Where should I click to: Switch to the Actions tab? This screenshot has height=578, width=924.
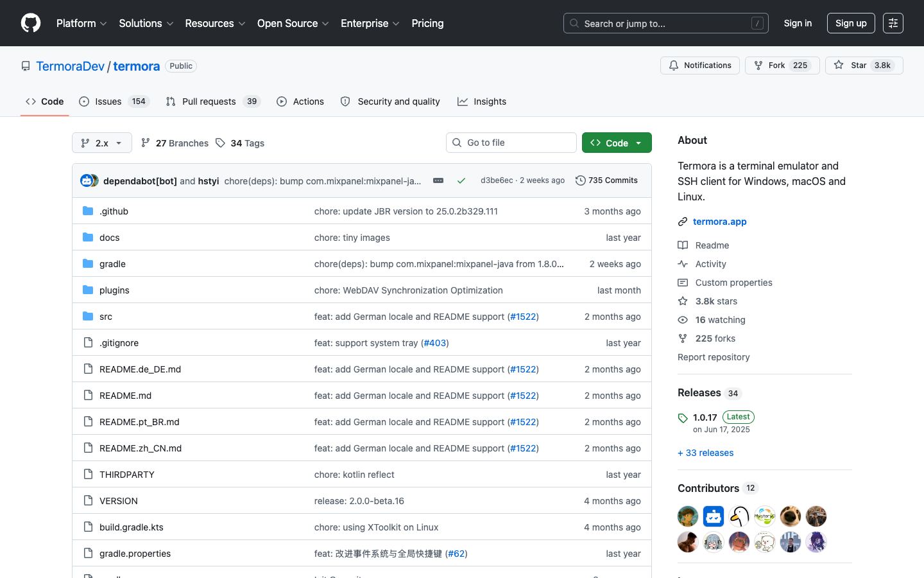(300, 101)
